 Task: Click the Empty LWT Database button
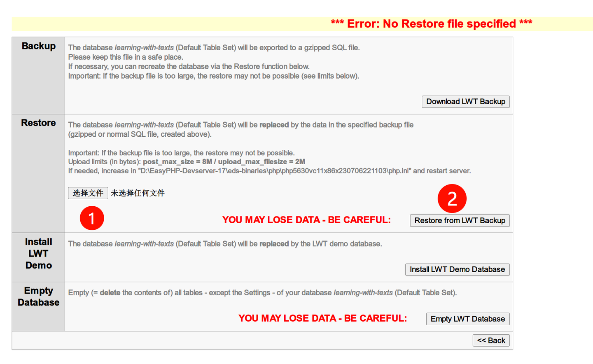(468, 319)
